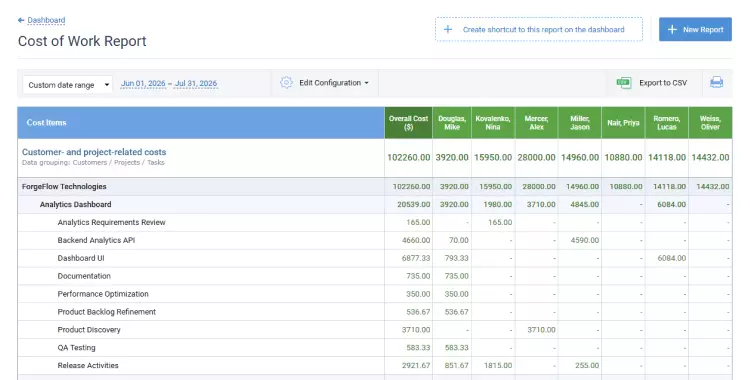The image size is (750, 380).
Task: Click the plus icon in the shortcut box
Action: point(448,29)
